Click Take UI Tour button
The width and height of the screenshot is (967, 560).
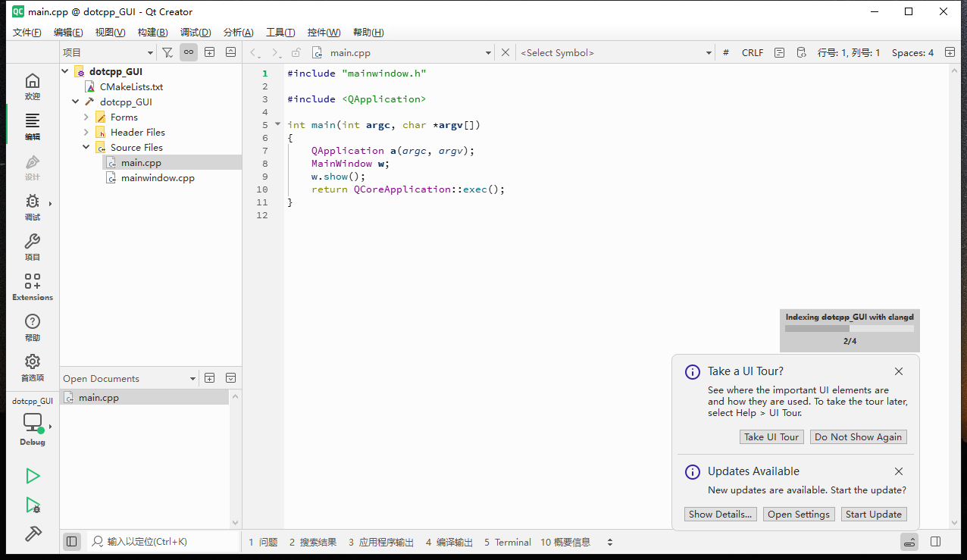(x=771, y=436)
